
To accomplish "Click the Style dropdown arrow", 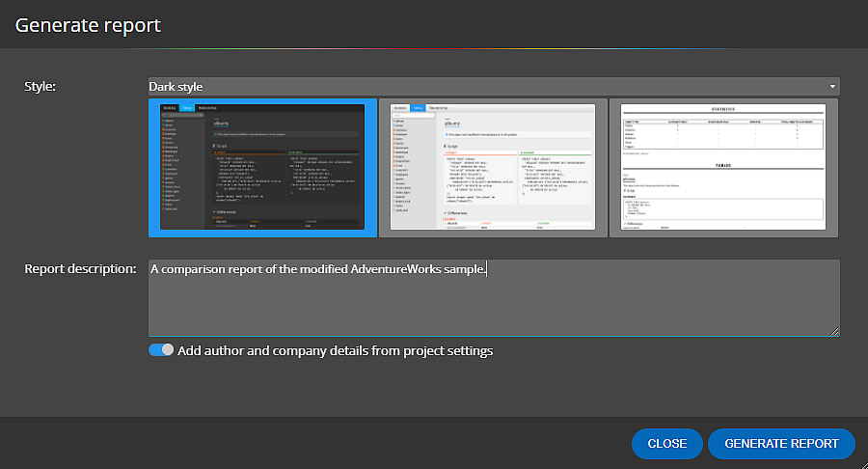I will tap(832, 87).
